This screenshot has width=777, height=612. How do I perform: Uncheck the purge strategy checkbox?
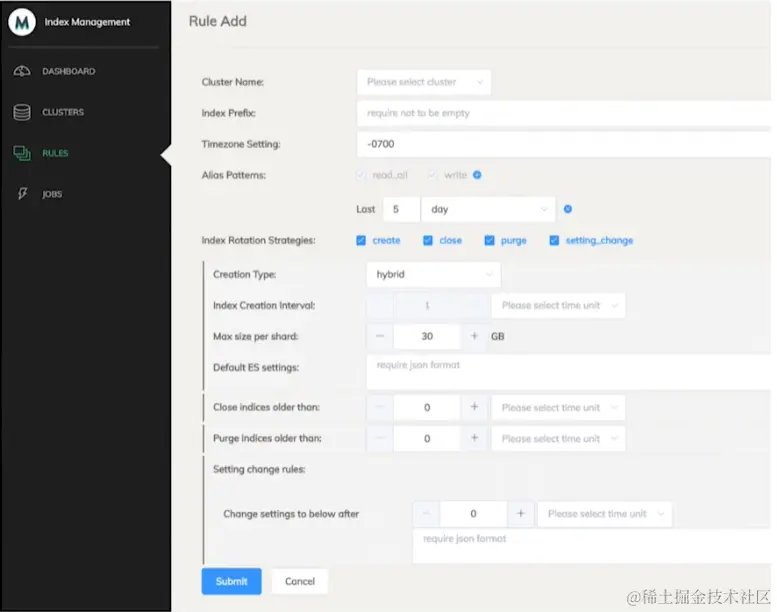[x=489, y=240]
